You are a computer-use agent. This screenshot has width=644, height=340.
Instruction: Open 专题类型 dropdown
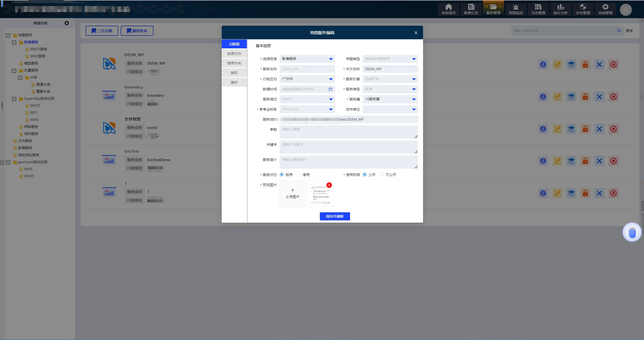(x=390, y=59)
